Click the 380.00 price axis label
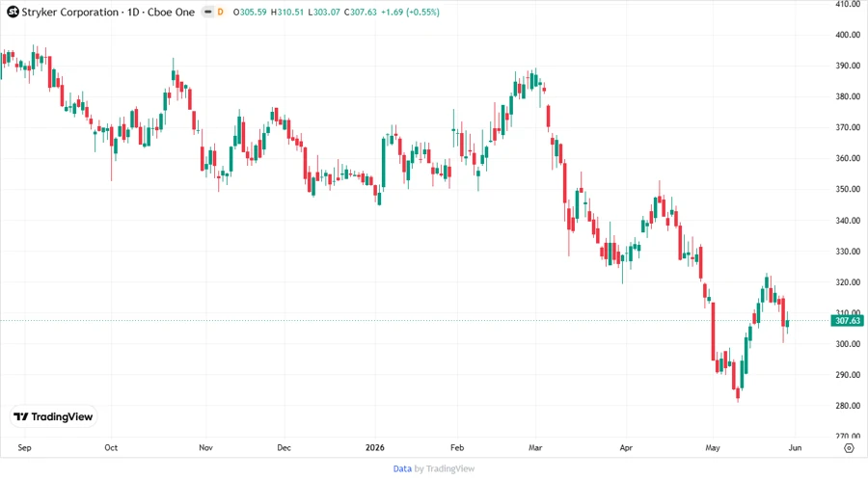868x480 pixels. tap(848, 96)
